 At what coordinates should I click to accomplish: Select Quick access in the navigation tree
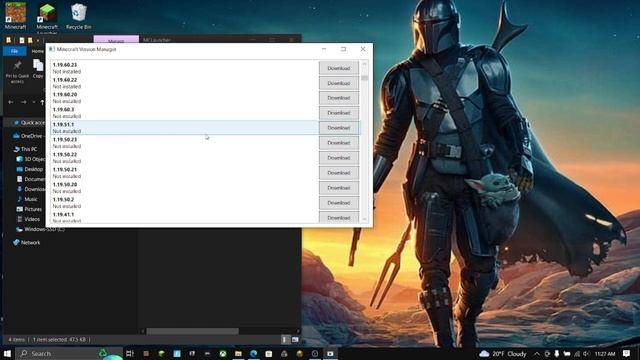pos(29,122)
